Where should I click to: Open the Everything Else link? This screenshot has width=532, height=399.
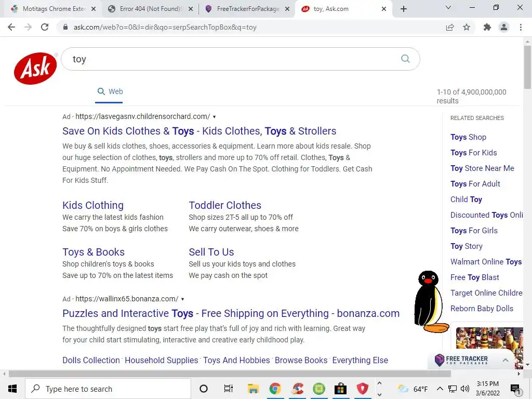pyautogui.click(x=360, y=361)
